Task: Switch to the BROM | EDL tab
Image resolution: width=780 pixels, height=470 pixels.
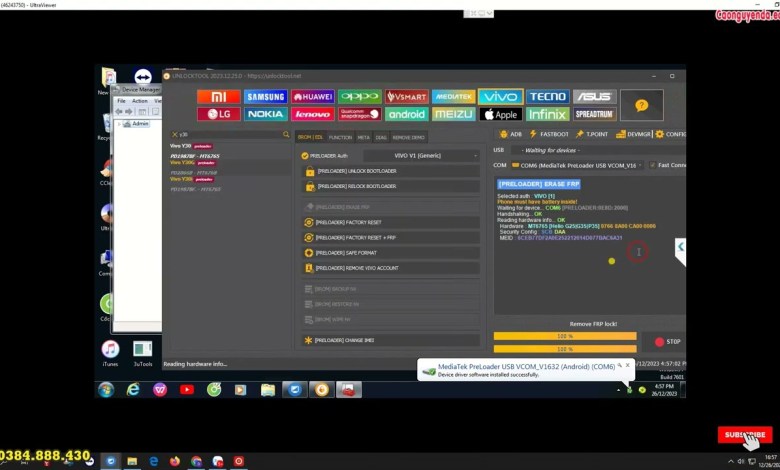Action: pos(310,137)
